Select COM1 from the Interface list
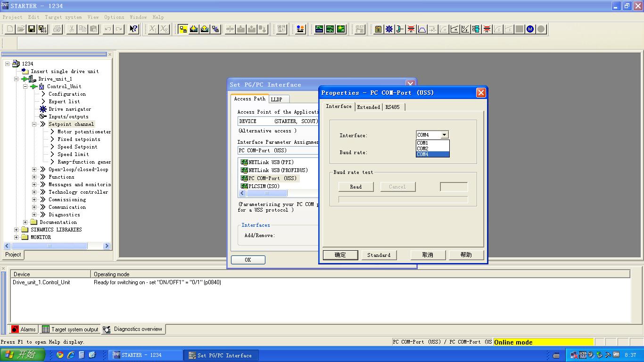The width and height of the screenshot is (644, 362). tap(423, 143)
